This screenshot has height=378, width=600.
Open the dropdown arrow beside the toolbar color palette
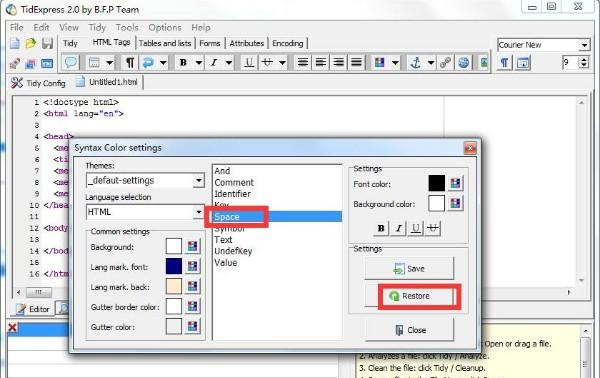[395, 62]
